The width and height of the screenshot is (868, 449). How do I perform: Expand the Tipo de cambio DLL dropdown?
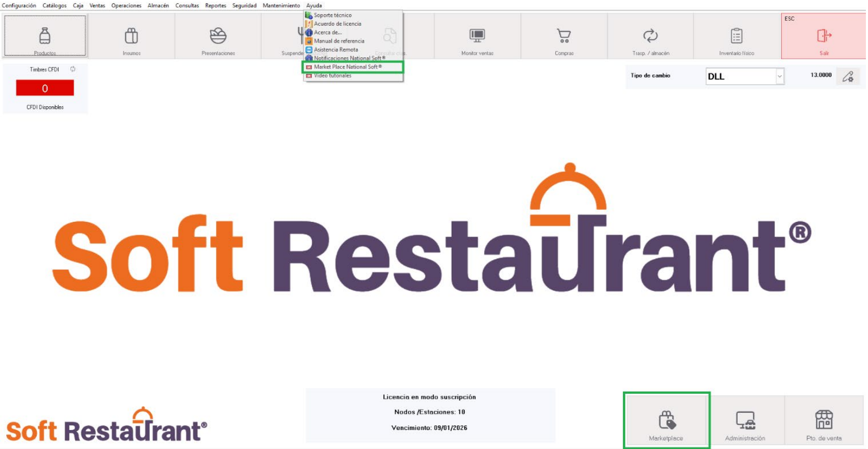[x=779, y=77]
